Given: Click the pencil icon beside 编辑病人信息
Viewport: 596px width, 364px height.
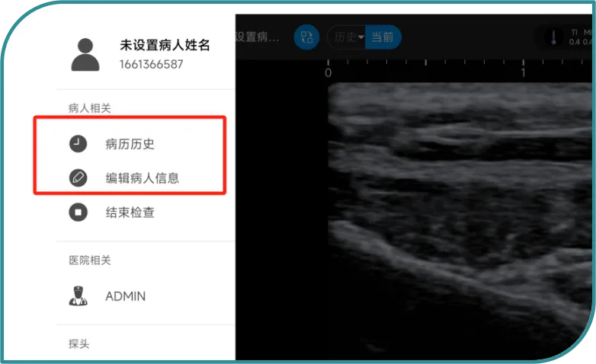Looking at the screenshot, I should tap(78, 178).
